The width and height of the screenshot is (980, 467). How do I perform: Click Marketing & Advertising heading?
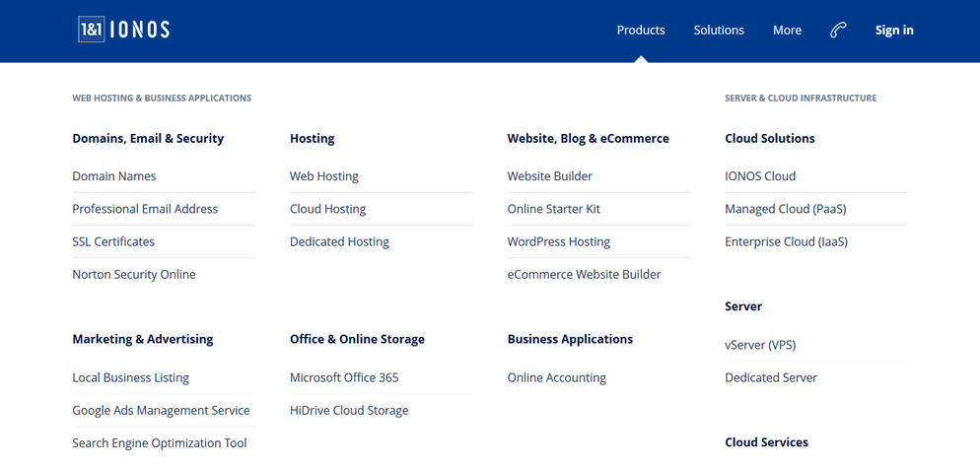coord(143,339)
